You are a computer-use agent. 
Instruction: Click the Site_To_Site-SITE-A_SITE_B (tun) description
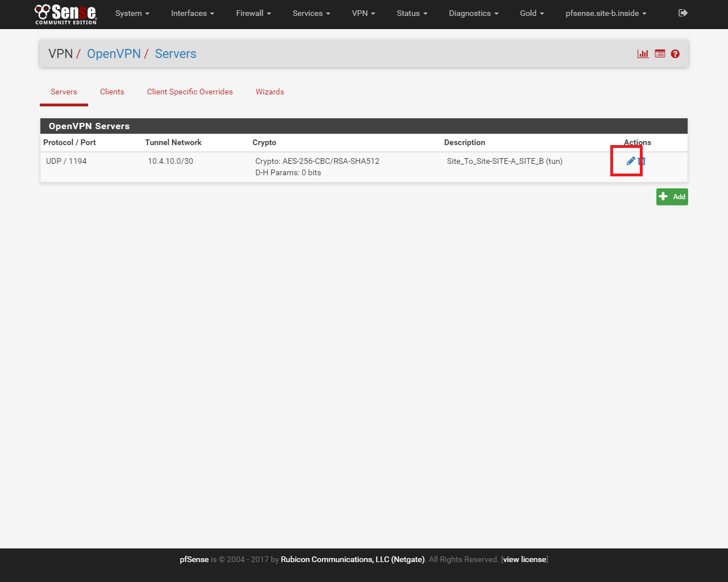click(x=504, y=161)
